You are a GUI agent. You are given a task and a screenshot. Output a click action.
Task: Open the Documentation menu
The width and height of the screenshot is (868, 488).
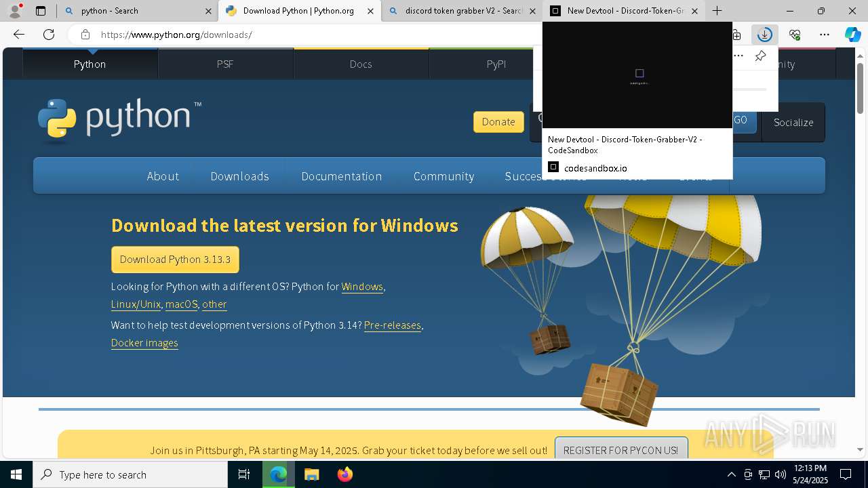tap(342, 176)
